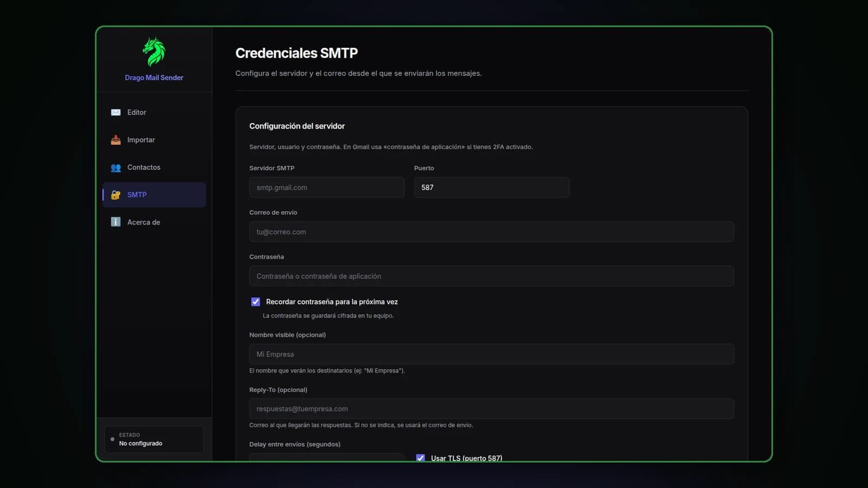Click the inbox tray icon beside Importar
The width and height of the screenshot is (868, 488).
pyautogui.click(x=116, y=140)
